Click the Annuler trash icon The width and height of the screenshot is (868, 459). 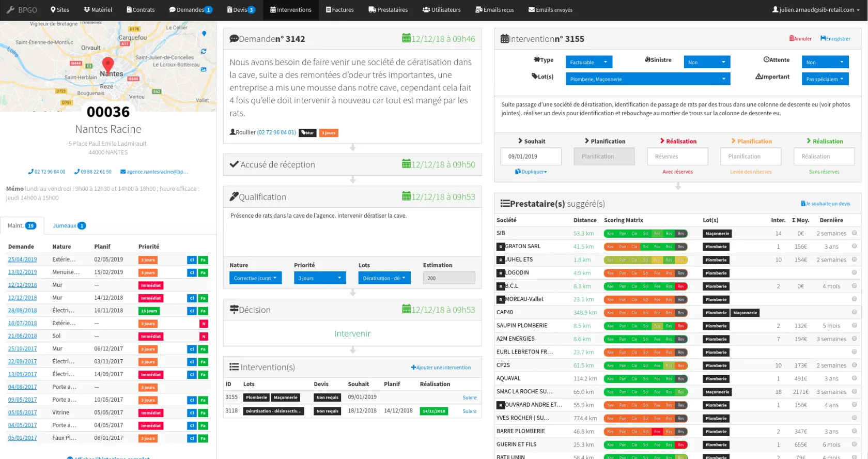(792, 39)
